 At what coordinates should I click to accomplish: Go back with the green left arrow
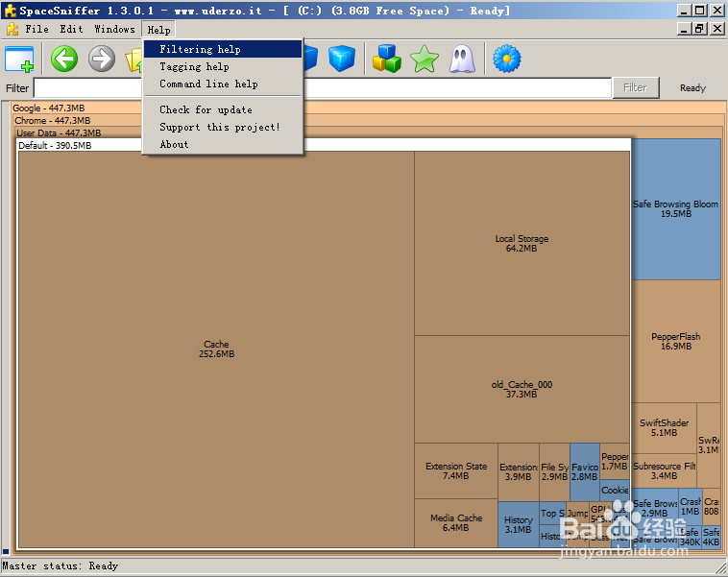point(64,59)
